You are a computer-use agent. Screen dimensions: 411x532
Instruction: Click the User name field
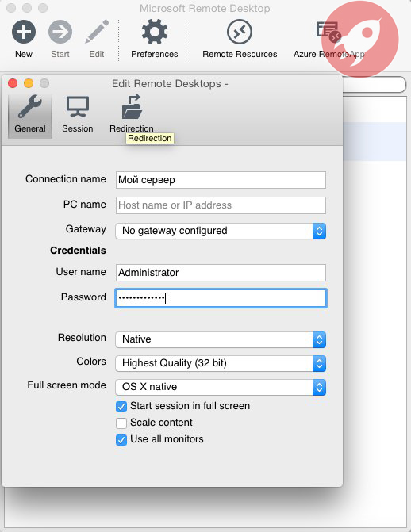point(221,273)
